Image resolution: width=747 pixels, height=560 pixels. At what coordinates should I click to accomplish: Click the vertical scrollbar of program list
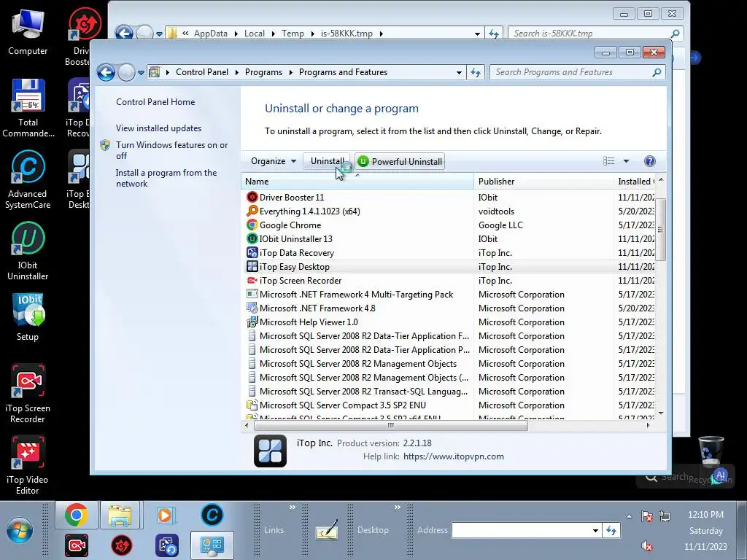pyautogui.click(x=660, y=230)
